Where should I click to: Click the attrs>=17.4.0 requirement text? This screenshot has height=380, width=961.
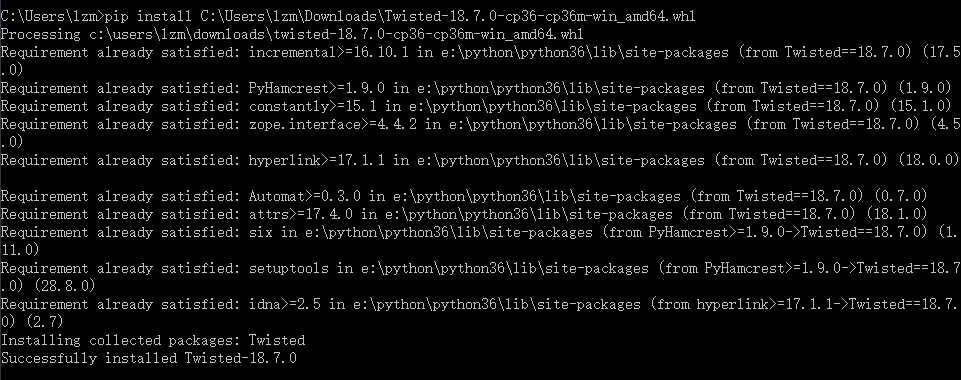pos(300,214)
